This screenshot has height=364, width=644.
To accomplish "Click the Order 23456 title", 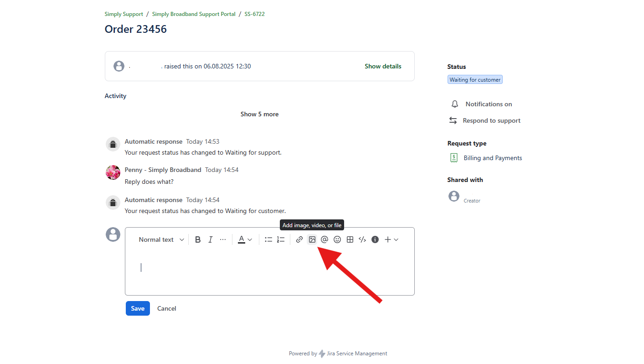I will coord(136,29).
